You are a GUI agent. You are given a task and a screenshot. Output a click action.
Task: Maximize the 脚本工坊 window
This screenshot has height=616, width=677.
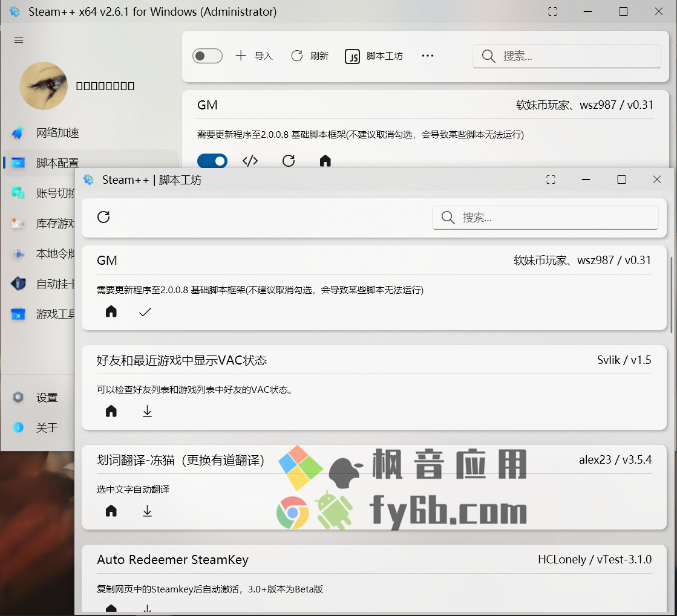tap(621, 180)
